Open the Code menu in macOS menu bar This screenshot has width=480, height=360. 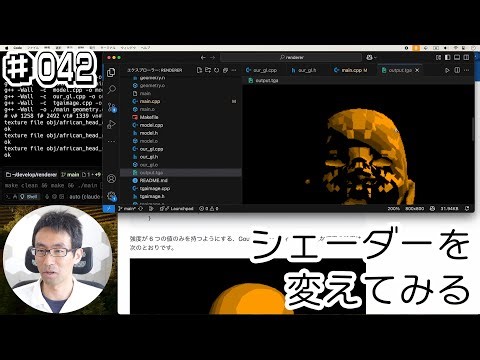click(17, 48)
